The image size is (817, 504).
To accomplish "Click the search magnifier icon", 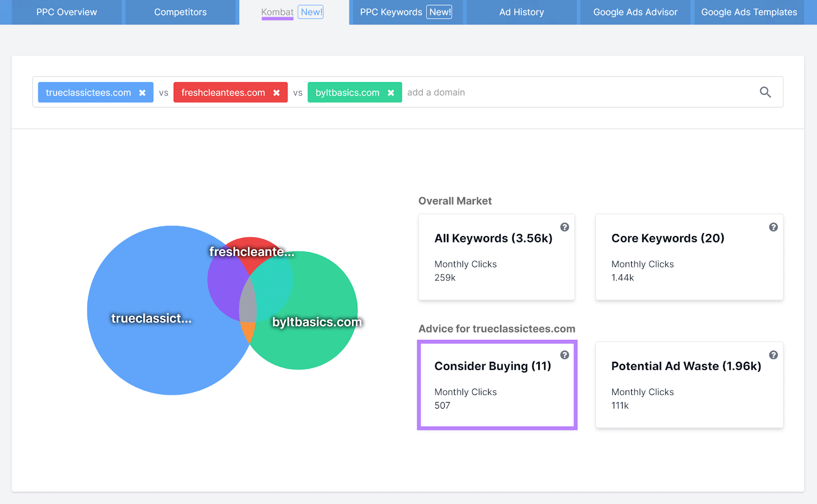I will tap(765, 92).
